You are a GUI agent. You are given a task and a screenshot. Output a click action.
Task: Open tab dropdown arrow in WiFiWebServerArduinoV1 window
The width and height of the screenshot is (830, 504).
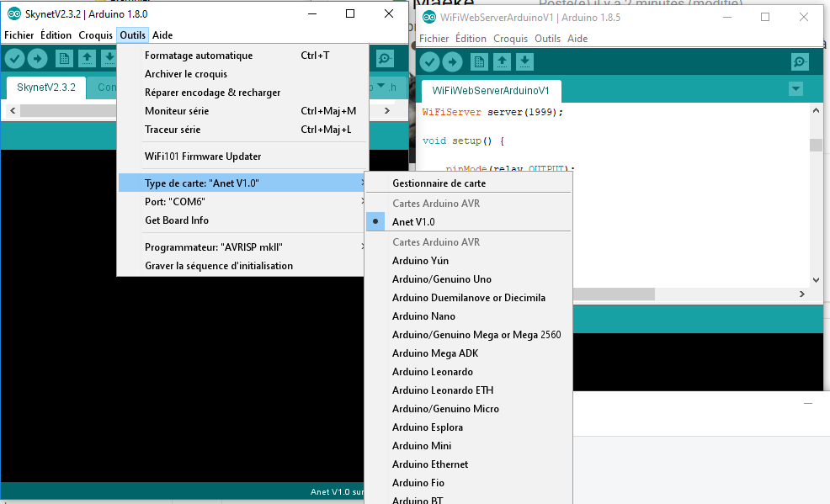tap(795, 89)
